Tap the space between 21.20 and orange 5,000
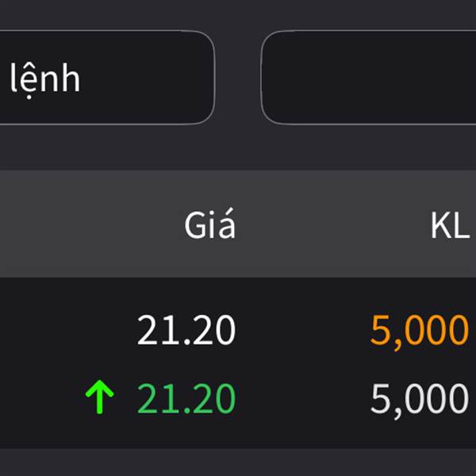This screenshot has width=476, height=476. 303,330
